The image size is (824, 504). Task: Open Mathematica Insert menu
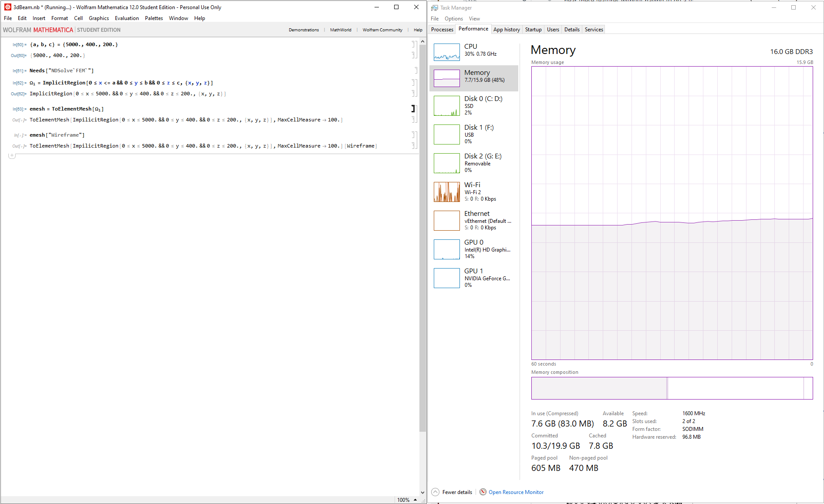pos(39,18)
